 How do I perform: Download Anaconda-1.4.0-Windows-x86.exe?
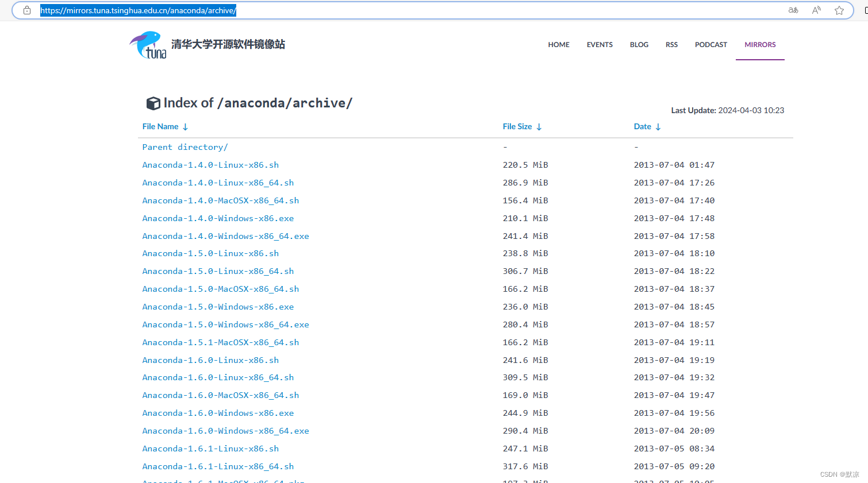218,219
